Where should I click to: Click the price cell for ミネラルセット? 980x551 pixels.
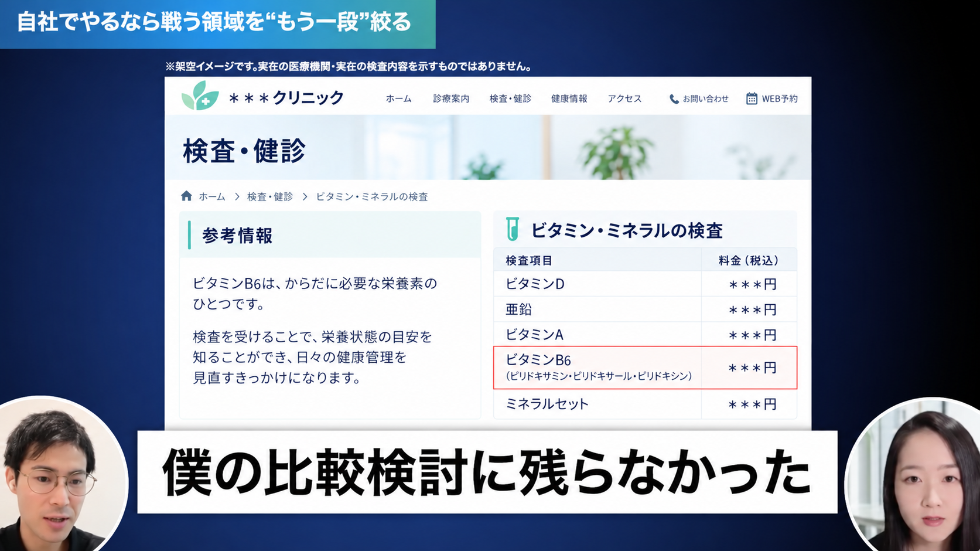(x=749, y=404)
